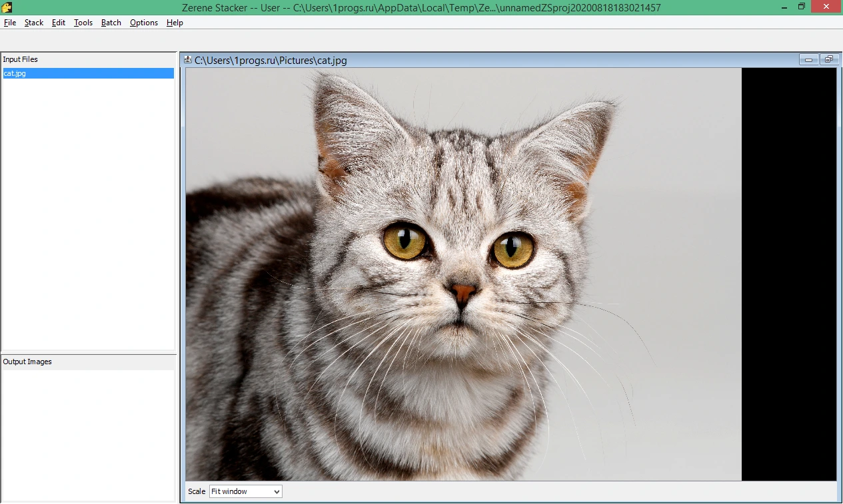Screen dimensions: 843x504
Task: Restore the Zerene Stacker main window size
Action: [x=802, y=7]
